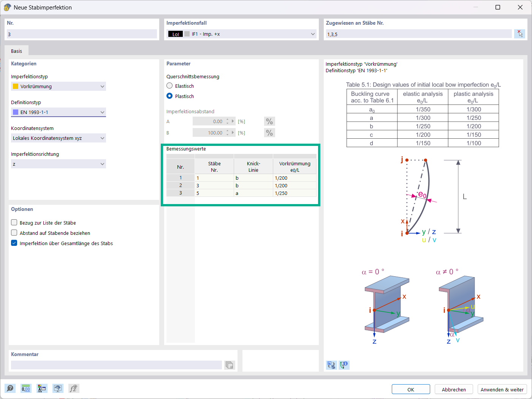The image size is (532, 399).
Task: Expand the Imperfektionstyp dropdown showing Vorkrümmung
Action: click(x=59, y=86)
